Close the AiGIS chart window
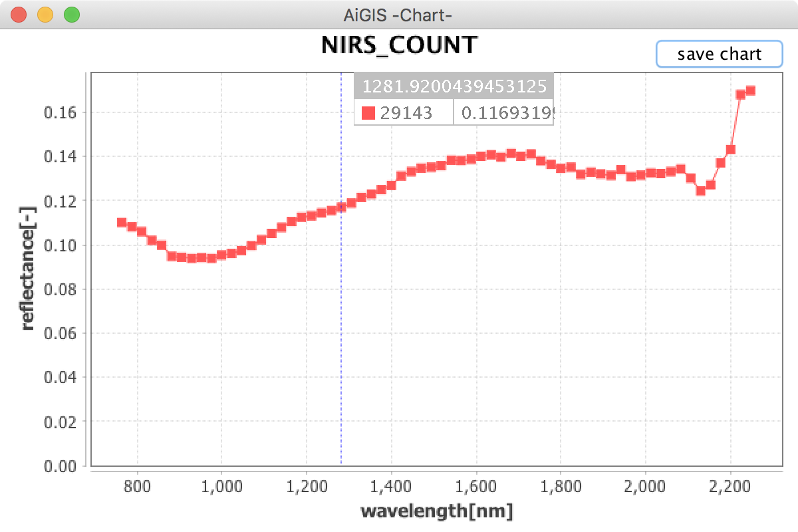The height and width of the screenshot is (532, 798). [x=19, y=15]
